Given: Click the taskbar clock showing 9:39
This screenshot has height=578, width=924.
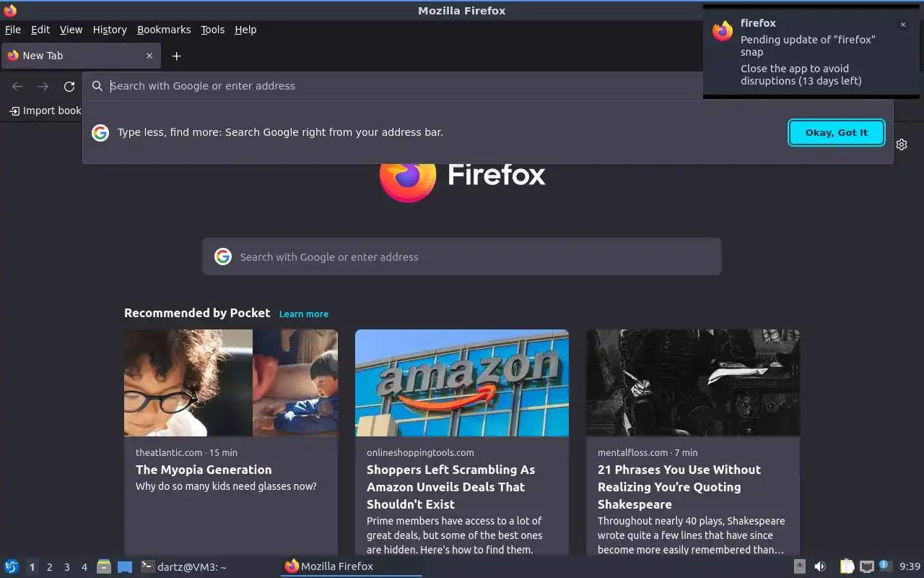Looking at the screenshot, I should point(910,566).
